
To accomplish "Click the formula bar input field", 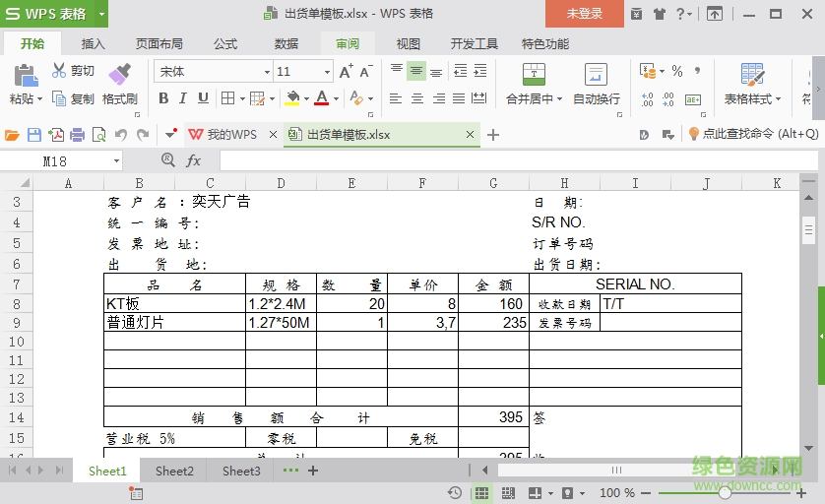I will pos(512,160).
